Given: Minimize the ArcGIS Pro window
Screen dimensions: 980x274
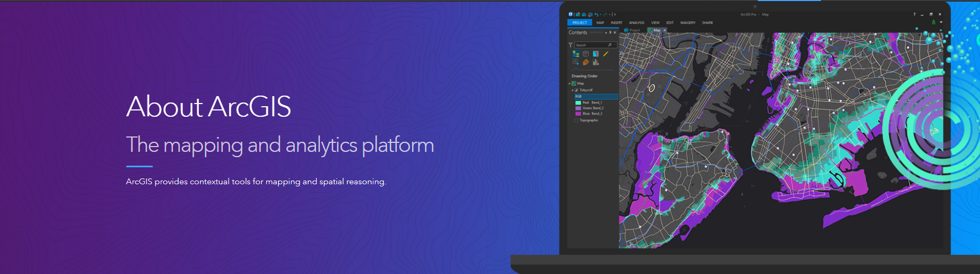Looking at the screenshot, I should [x=922, y=15].
